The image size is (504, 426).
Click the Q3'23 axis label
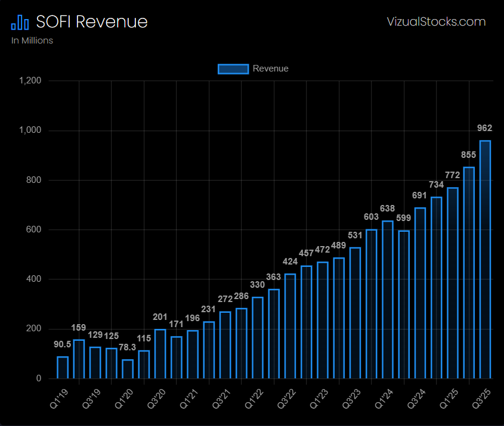(352, 399)
